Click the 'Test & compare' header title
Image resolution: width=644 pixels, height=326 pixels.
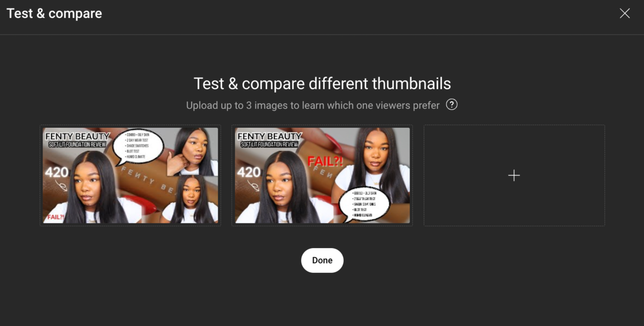tap(54, 13)
